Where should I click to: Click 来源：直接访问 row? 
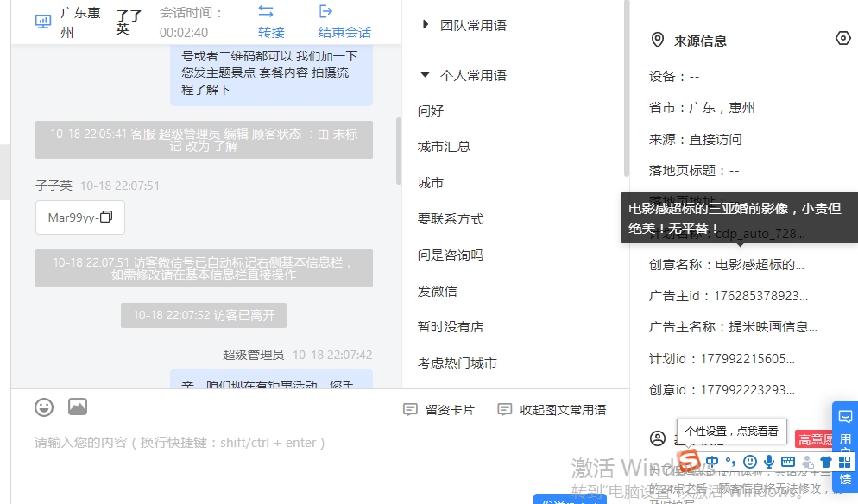(695, 139)
